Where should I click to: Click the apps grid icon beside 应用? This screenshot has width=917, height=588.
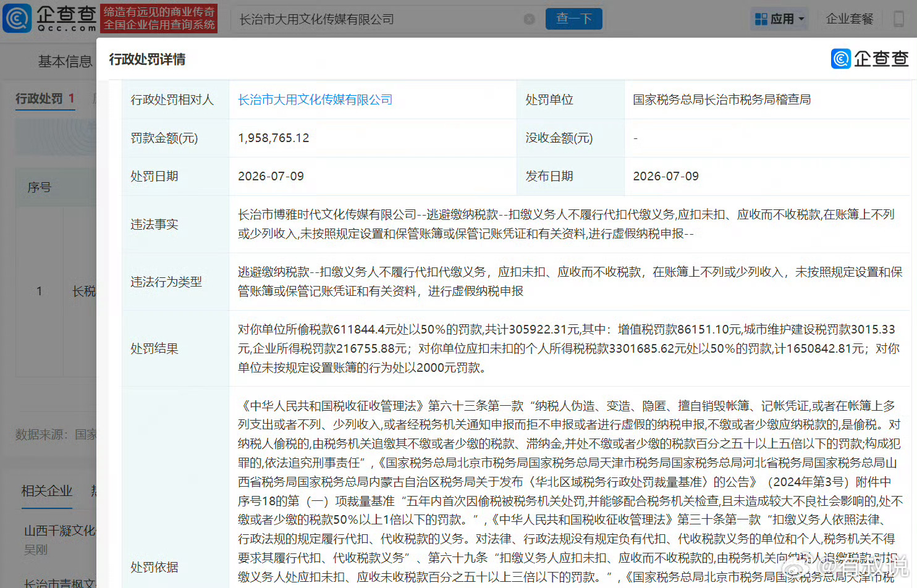point(761,19)
